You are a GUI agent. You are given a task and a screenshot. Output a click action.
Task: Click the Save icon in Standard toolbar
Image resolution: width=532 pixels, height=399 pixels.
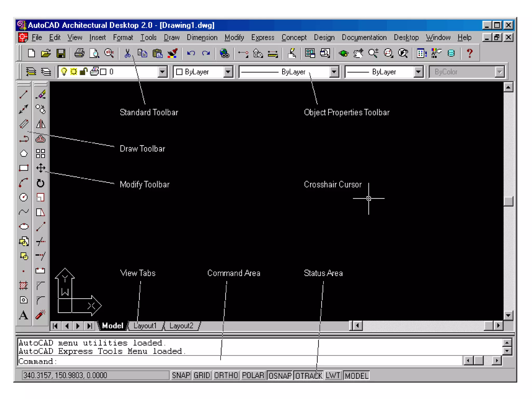coord(61,54)
